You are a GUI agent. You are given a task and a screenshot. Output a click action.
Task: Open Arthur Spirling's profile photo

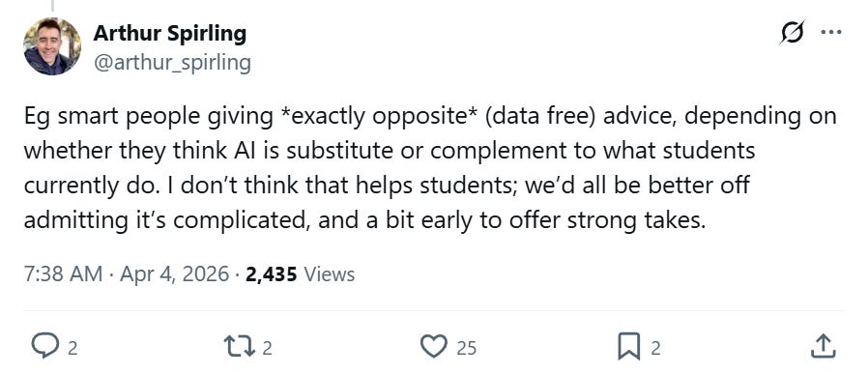pos(52,46)
